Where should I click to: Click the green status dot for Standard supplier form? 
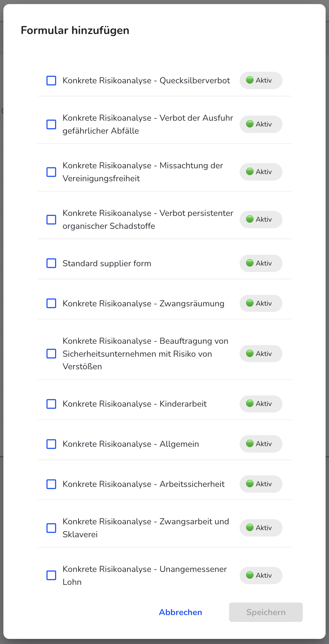250,263
